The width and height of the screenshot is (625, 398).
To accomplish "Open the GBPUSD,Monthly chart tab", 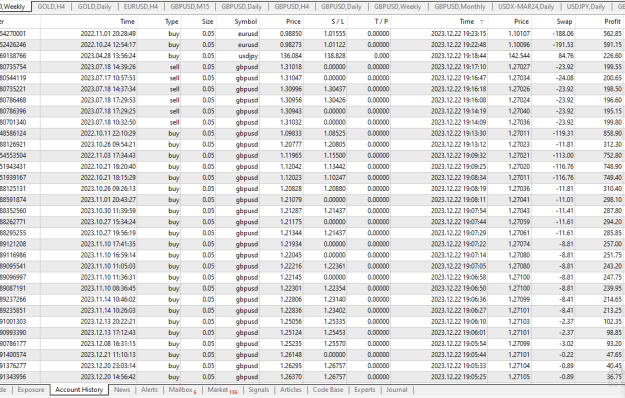I will tap(460, 7).
